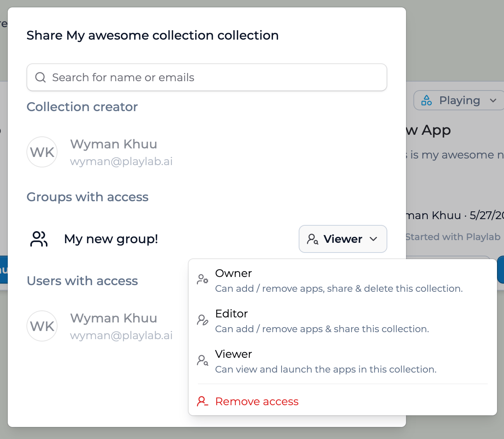The image size is (504, 439).
Task: Choose Remove access from the menu
Action: coord(343,401)
